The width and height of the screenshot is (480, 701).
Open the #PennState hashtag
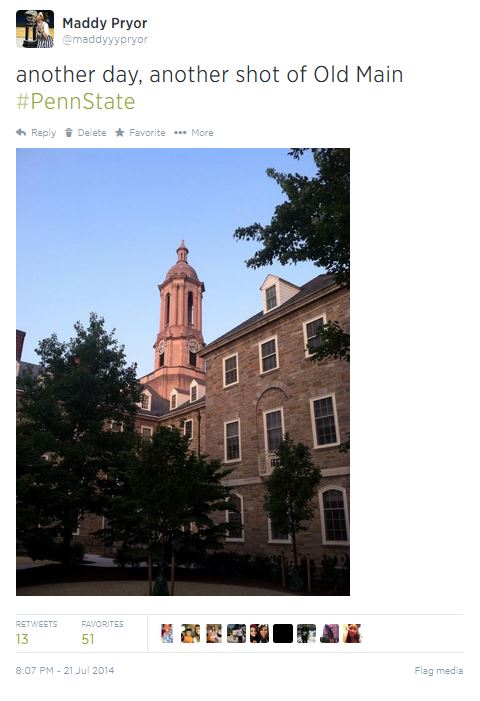coord(76,101)
